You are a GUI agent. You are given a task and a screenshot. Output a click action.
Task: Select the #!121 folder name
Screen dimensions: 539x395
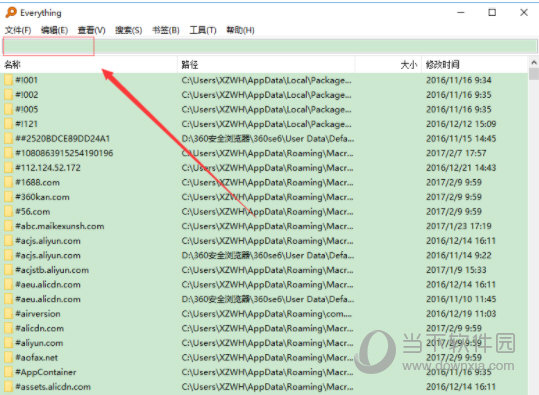26,124
